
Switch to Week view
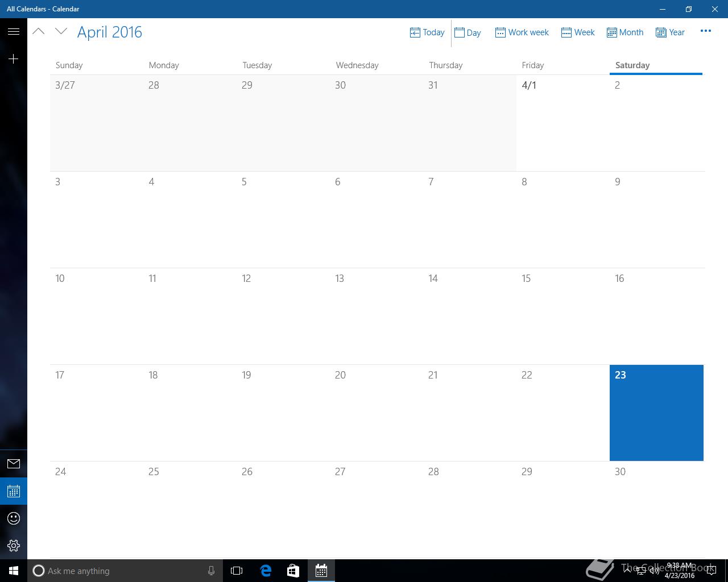pos(578,32)
